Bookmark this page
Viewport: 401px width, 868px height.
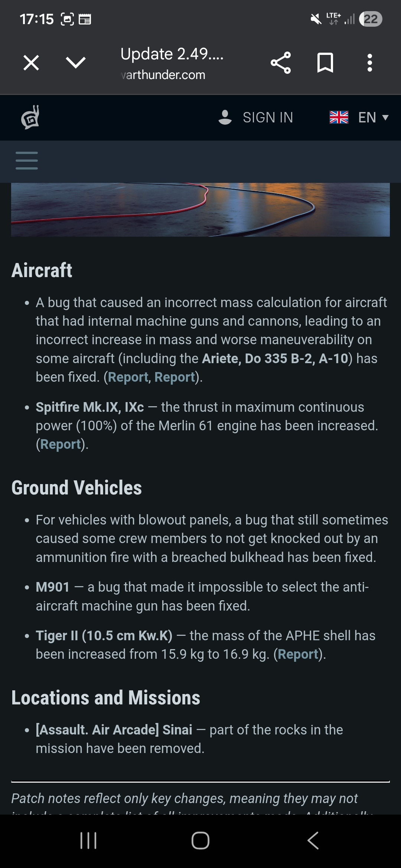(x=325, y=63)
